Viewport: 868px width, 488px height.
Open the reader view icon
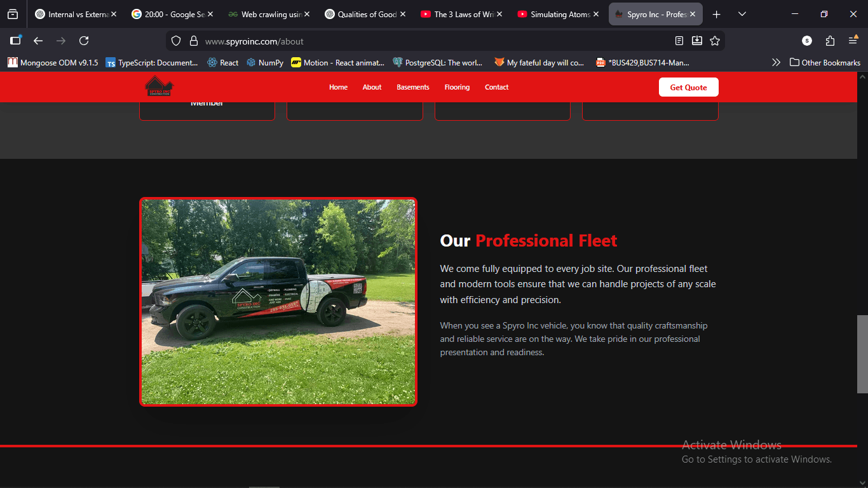(x=679, y=41)
